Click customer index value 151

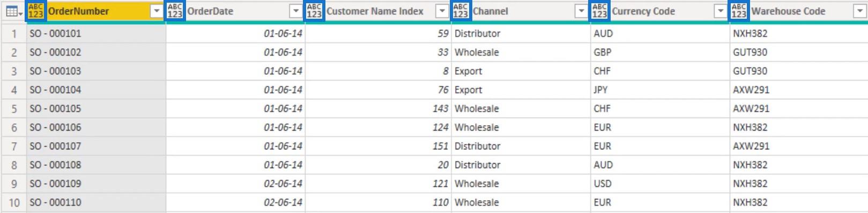pyautogui.click(x=379, y=146)
